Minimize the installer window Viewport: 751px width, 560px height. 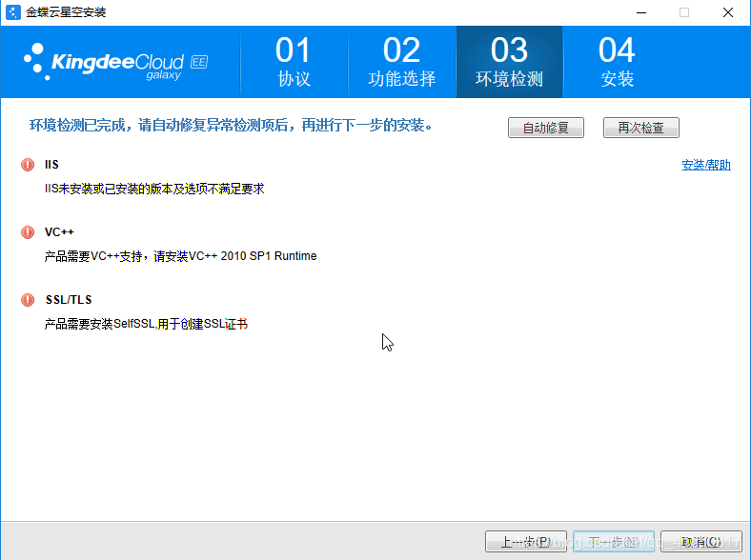tap(641, 12)
